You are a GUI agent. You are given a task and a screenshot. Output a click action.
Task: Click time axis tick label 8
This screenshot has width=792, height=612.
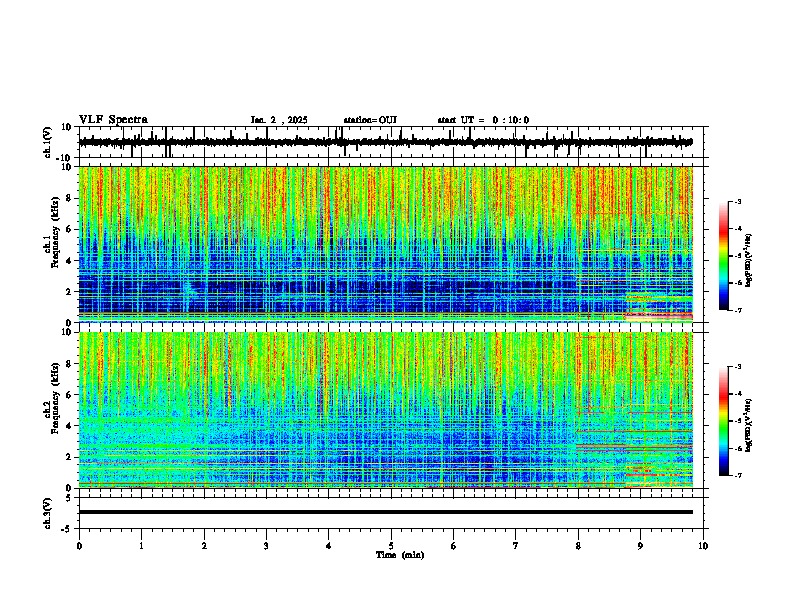(x=578, y=546)
